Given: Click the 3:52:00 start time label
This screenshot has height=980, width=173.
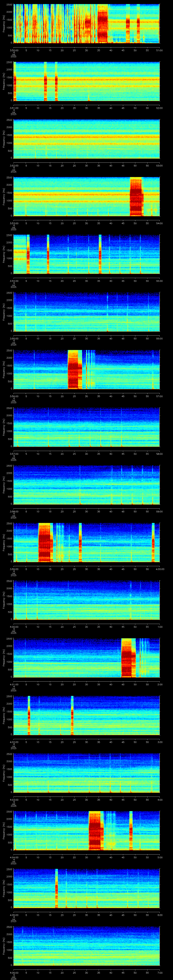Looking at the screenshot, I should 14,166.
